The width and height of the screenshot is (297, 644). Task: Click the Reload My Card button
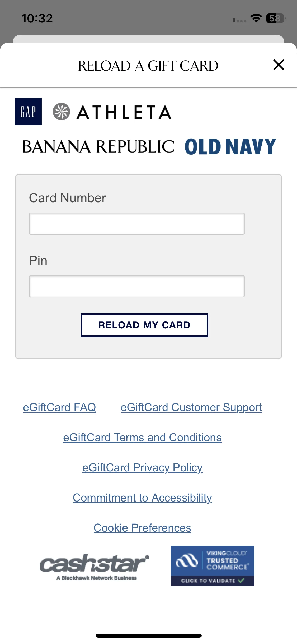(144, 325)
